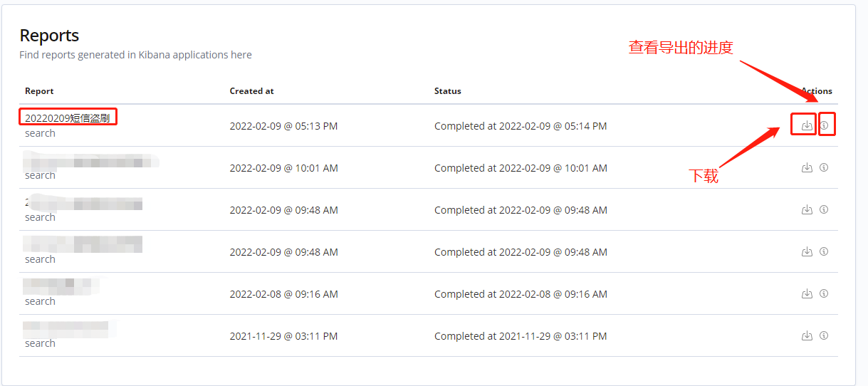Click the Report column header

coord(39,91)
